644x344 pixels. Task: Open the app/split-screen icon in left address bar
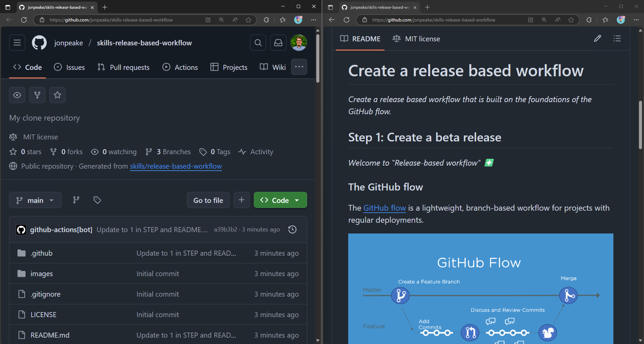pos(208,20)
